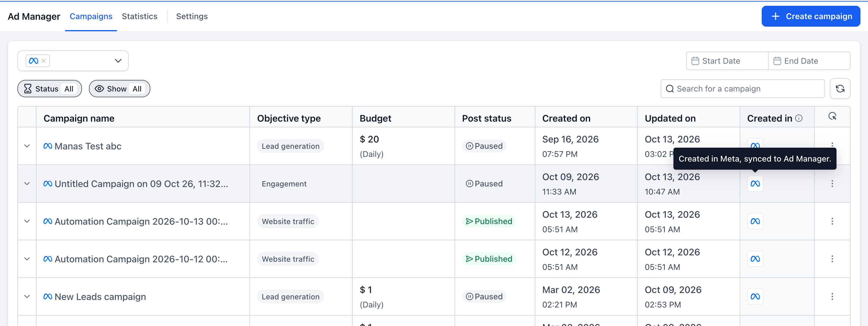Click the refresh campaigns icon button

tap(840, 89)
